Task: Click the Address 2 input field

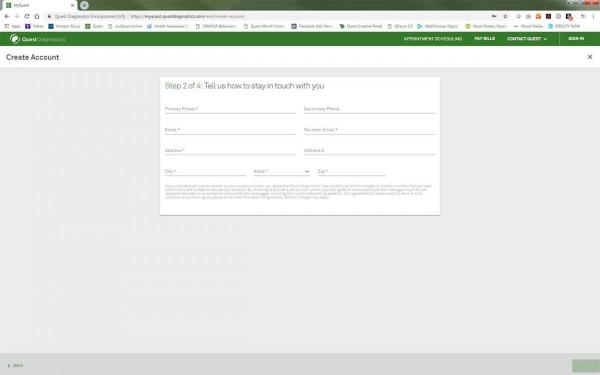Action: (x=370, y=151)
